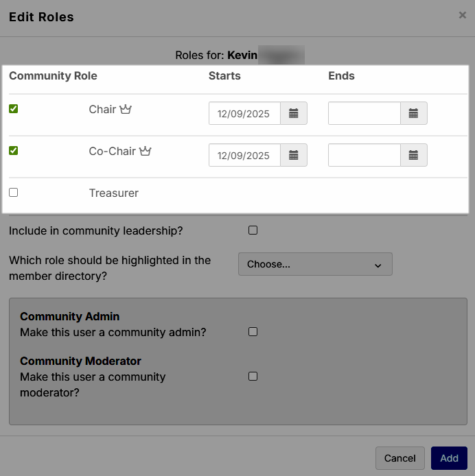Open calendar for Chair start date
475x476 pixels.
pyautogui.click(x=294, y=113)
